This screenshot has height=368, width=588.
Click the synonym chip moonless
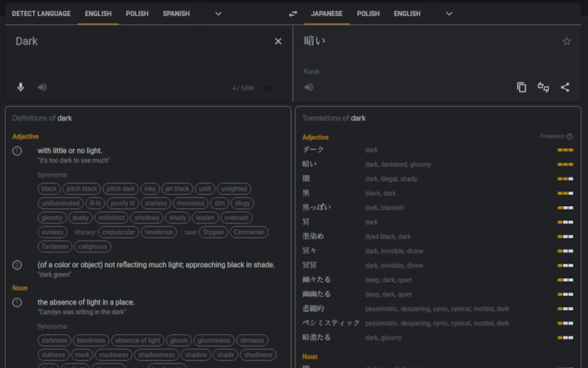(x=190, y=203)
